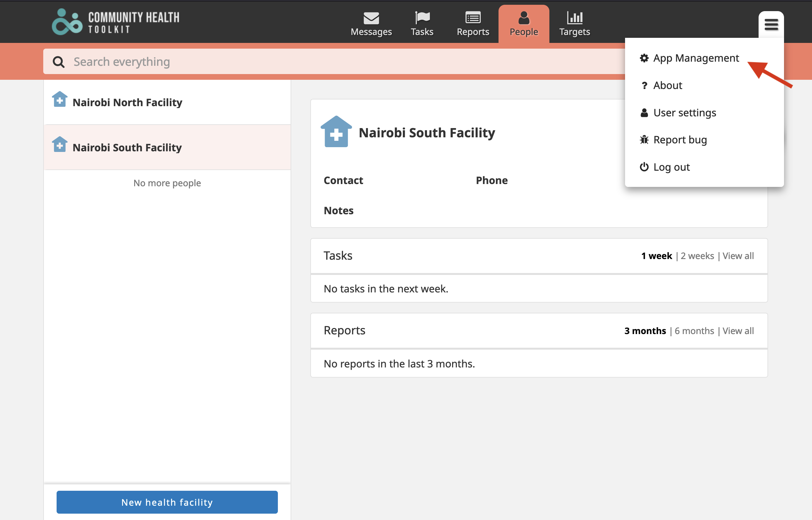Click the Community Health Toolkit logo
Viewport: 812px width, 520px height.
tap(115, 22)
